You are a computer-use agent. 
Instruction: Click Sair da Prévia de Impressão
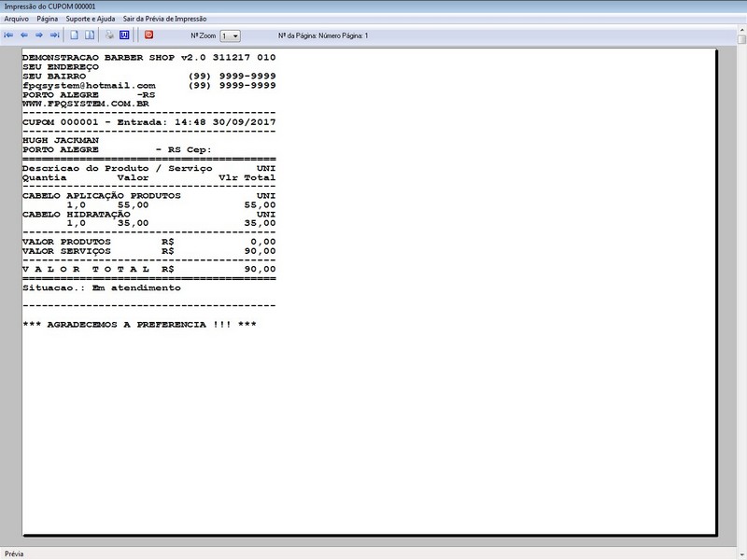point(165,19)
